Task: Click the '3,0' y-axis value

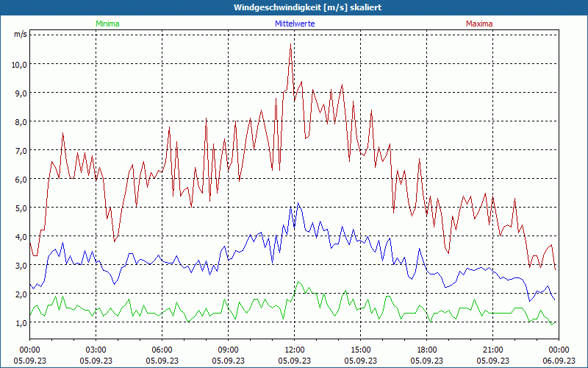Action: pyautogui.click(x=21, y=265)
